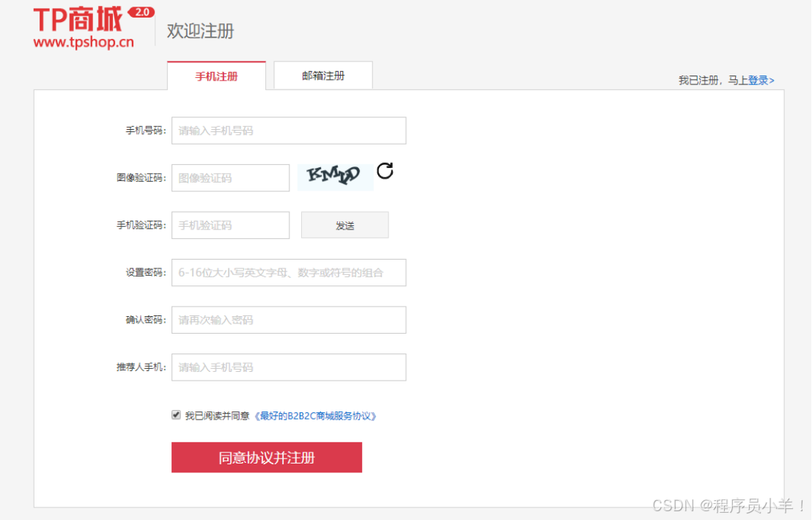
Task: Click the 发送 button to send SMS code
Action: [x=344, y=224]
